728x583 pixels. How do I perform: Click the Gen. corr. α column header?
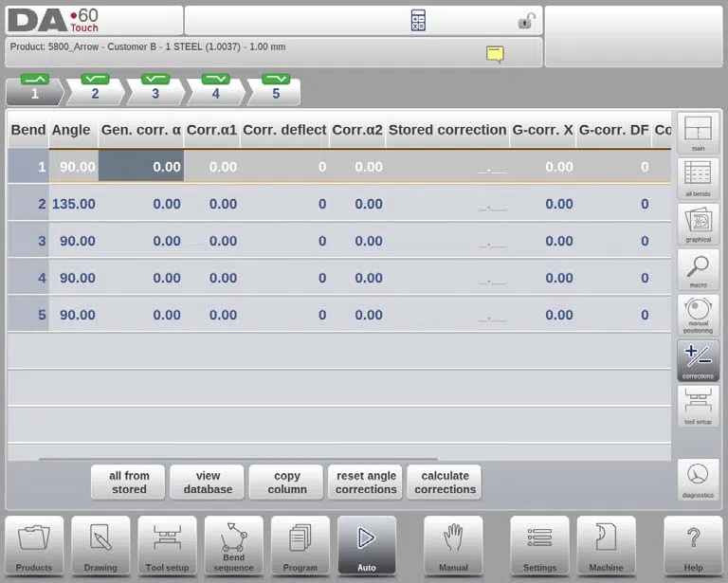[x=141, y=130]
